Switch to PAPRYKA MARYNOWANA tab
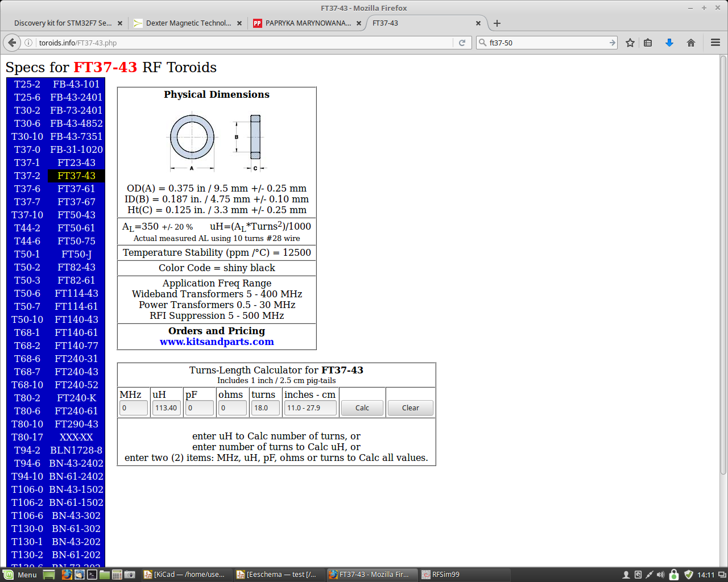This screenshot has height=582, width=728. click(308, 23)
